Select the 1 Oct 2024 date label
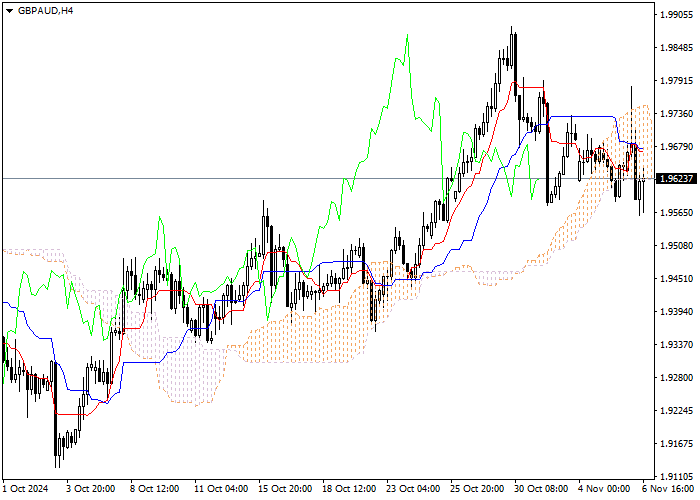 click(x=25, y=488)
